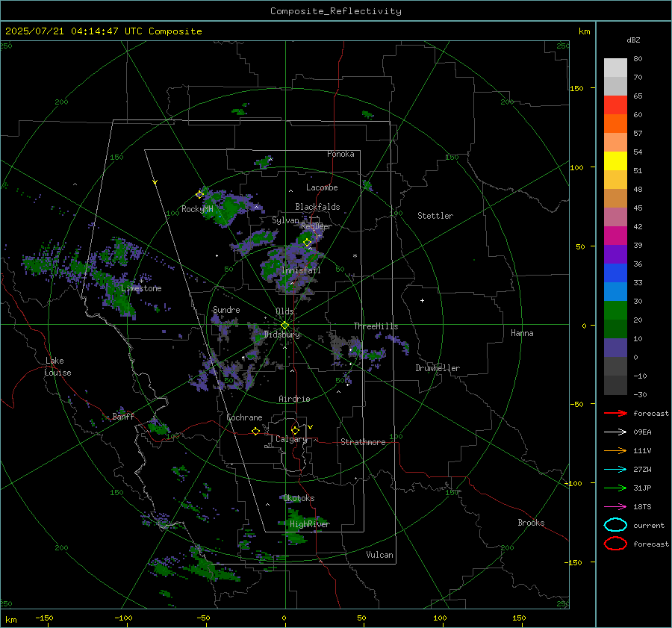
Task: Select the red 65-60 dBZ color swatch
Action: point(615,105)
